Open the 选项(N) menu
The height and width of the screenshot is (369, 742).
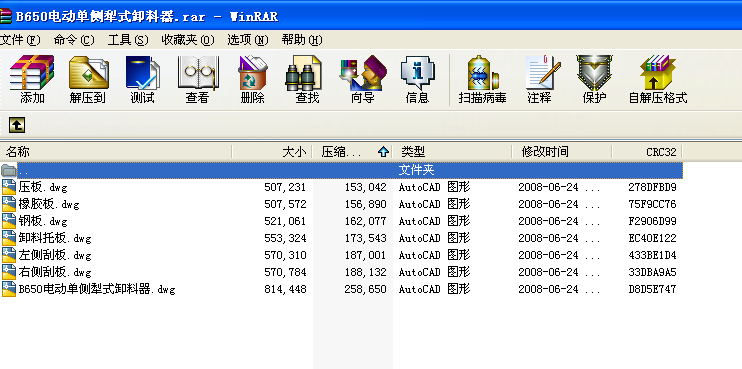pyautogui.click(x=247, y=40)
